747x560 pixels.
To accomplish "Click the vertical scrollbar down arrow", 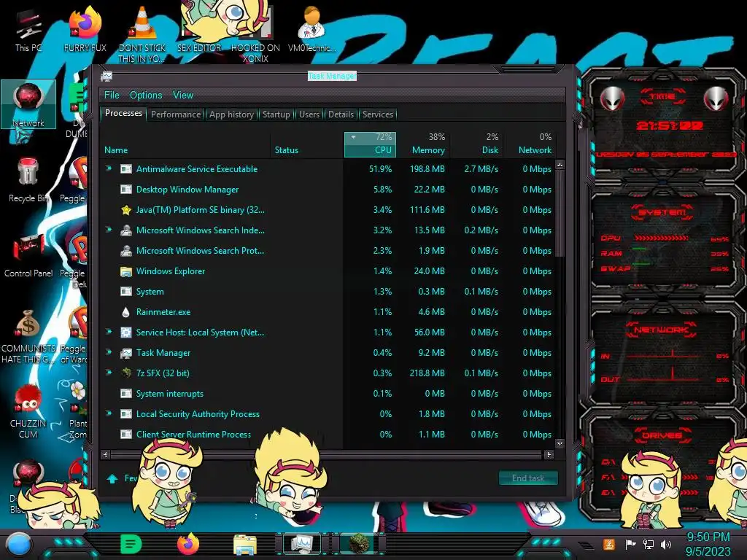I will pyautogui.click(x=560, y=443).
